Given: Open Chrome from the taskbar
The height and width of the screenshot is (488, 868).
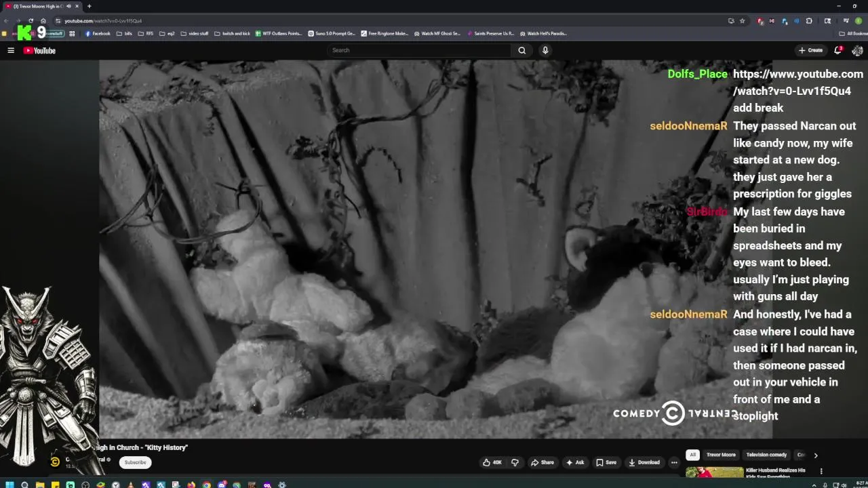Looking at the screenshot, I should tap(206, 485).
